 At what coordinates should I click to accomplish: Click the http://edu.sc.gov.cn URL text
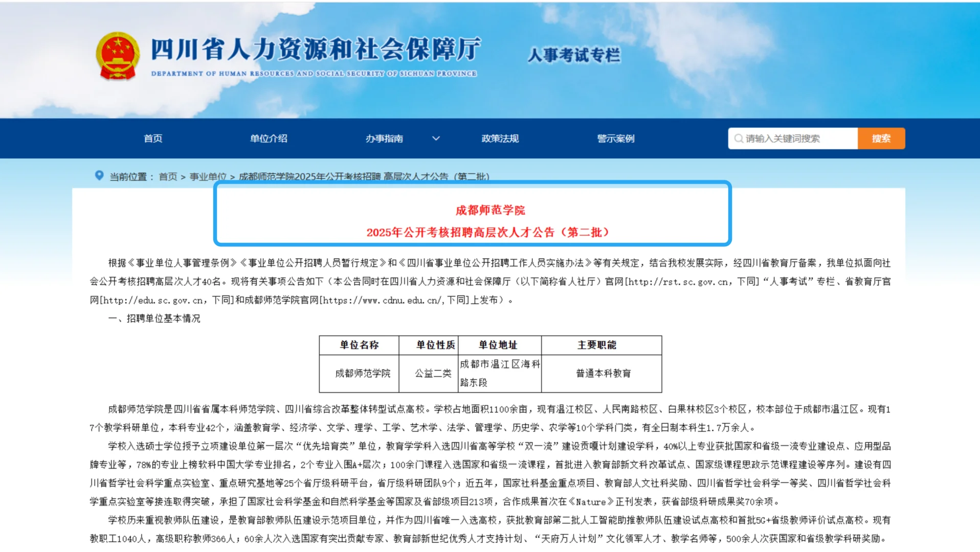tap(153, 301)
